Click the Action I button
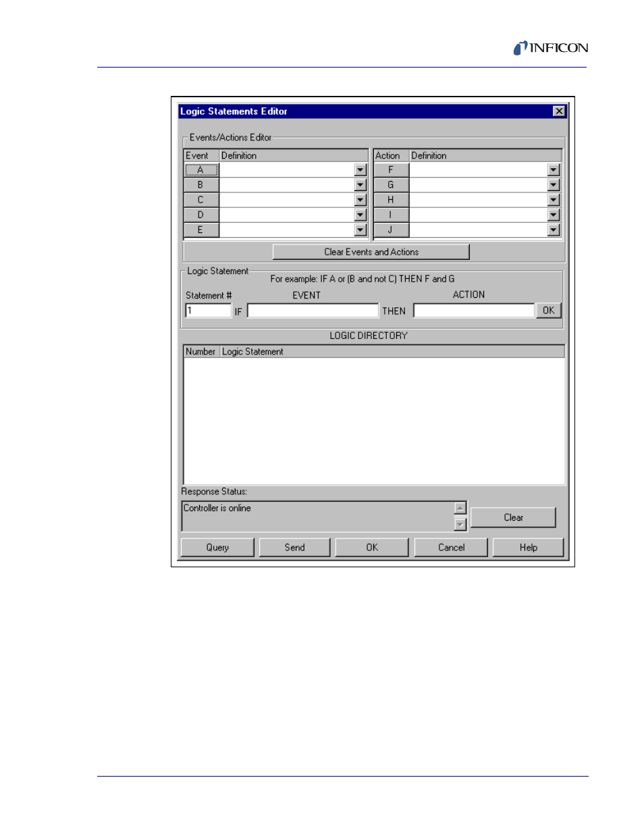The width and height of the screenshot is (644, 834). [x=391, y=215]
